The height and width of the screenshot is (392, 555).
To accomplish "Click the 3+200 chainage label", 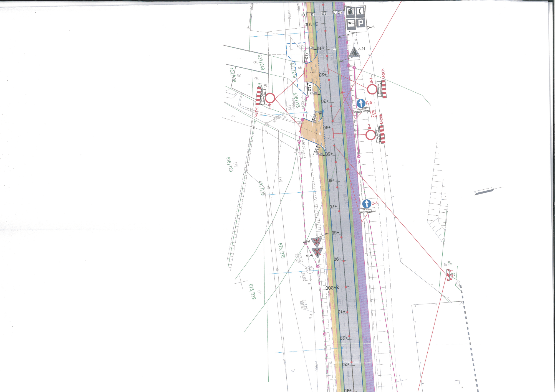I will [x=332, y=288].
